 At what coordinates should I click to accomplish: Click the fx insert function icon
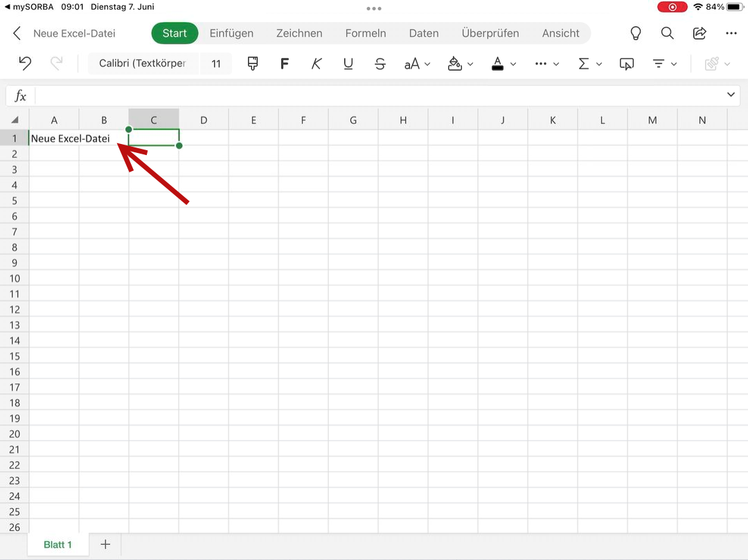(21, 96)
